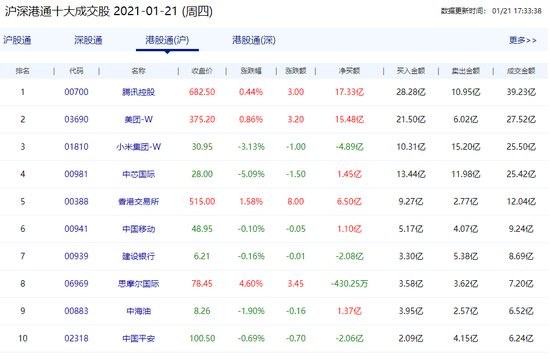The width and height of the screenshot is (550, 360).
Task: Click the 净买额 column header
Action: (349, 71)
